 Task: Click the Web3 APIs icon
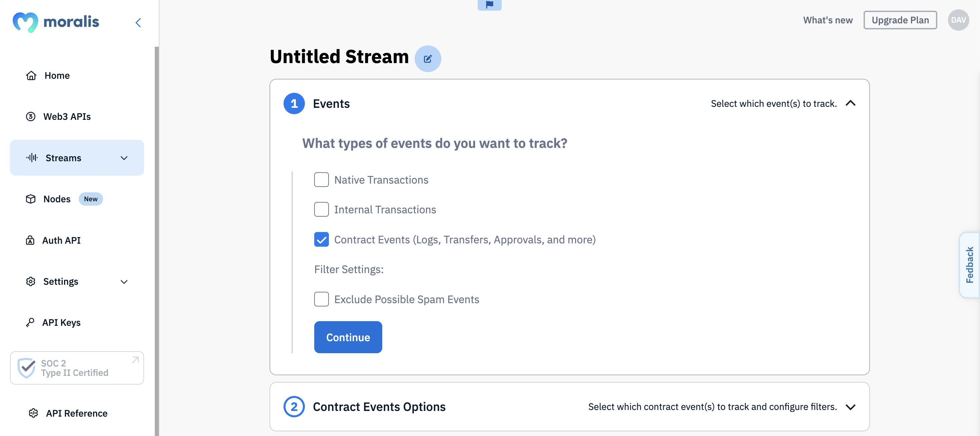click(x=31, y=117)
